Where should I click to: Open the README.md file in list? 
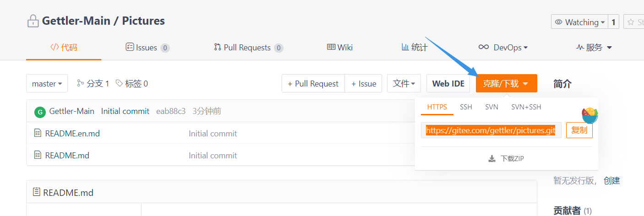point(67,155)
